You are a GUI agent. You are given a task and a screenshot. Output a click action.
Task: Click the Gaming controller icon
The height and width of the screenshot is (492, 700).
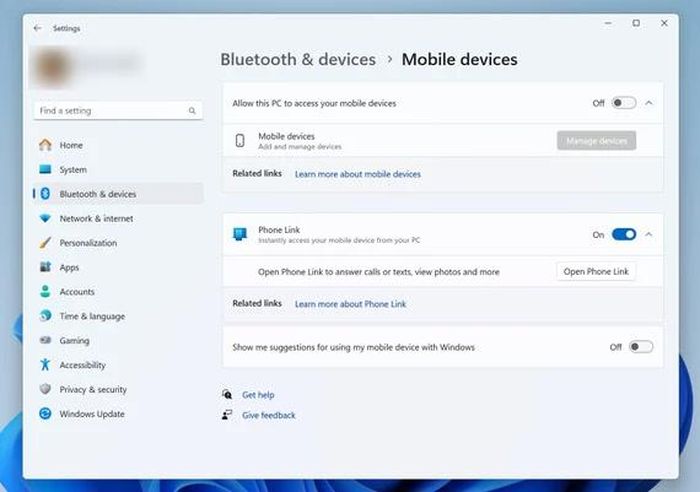[x=45, y=340]
